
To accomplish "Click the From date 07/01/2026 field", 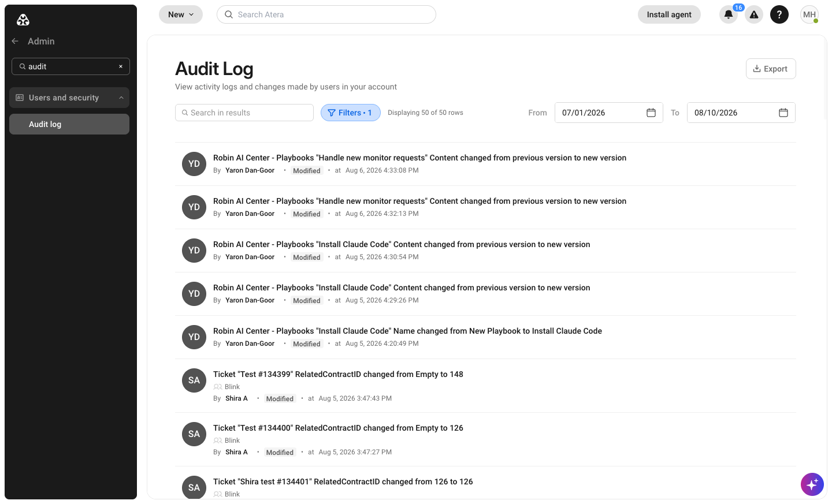I will coord(609,113).
